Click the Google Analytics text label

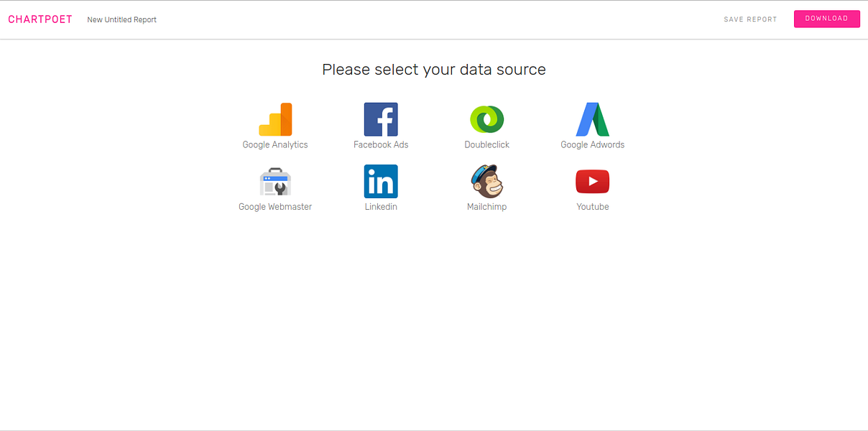click(x=275, y=145)
